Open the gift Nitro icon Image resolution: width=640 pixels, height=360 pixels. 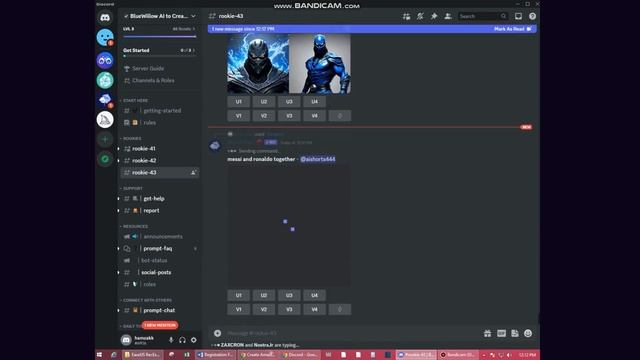coord(488,333)
